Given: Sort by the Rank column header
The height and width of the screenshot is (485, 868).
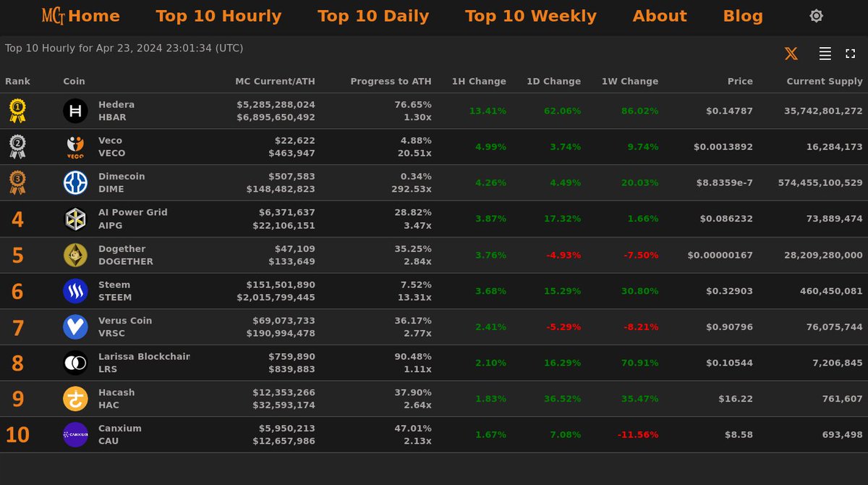Looking at the screenshot, I should click(x=18, y=81).
